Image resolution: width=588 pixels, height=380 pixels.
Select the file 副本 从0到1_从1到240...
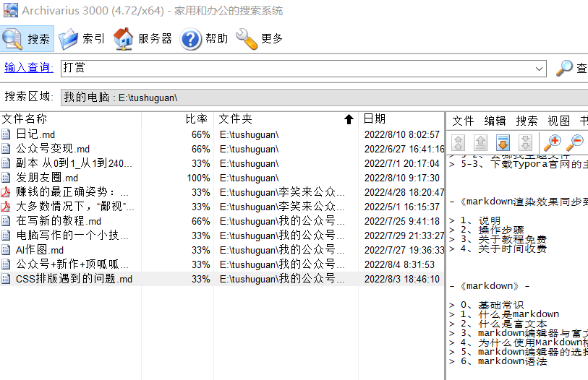[74, 163]
